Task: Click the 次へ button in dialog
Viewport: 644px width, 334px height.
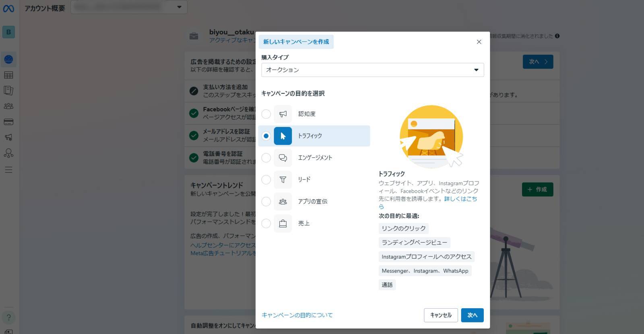Action: click(472, 315)
